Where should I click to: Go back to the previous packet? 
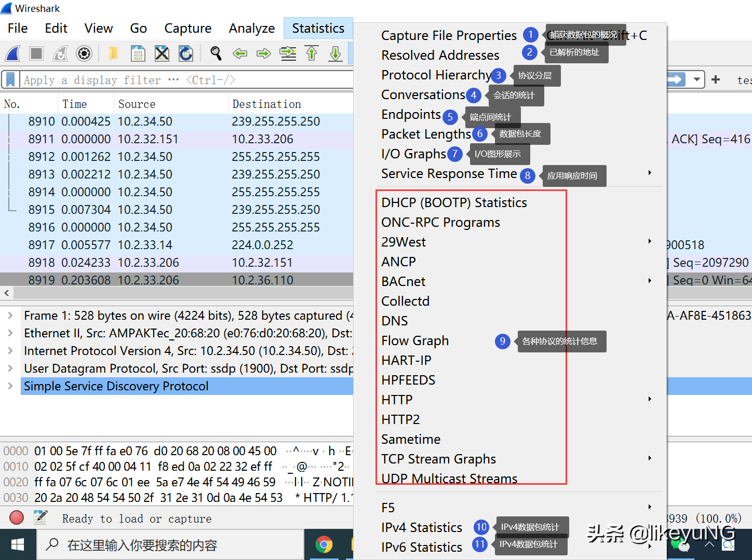click(240, 53)
